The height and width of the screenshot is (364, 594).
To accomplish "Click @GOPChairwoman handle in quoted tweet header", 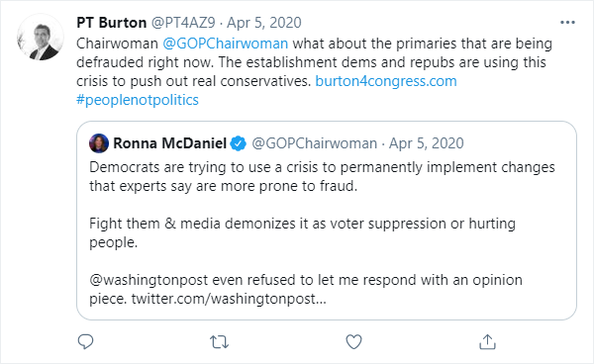I will coord(315,143).
